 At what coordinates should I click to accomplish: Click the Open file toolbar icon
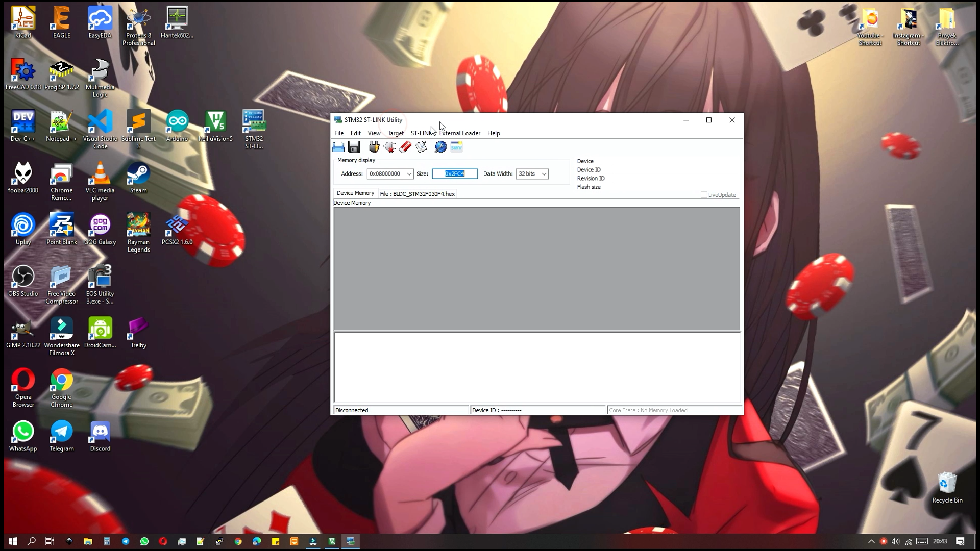pyautogui.click(x=338, y=147)
